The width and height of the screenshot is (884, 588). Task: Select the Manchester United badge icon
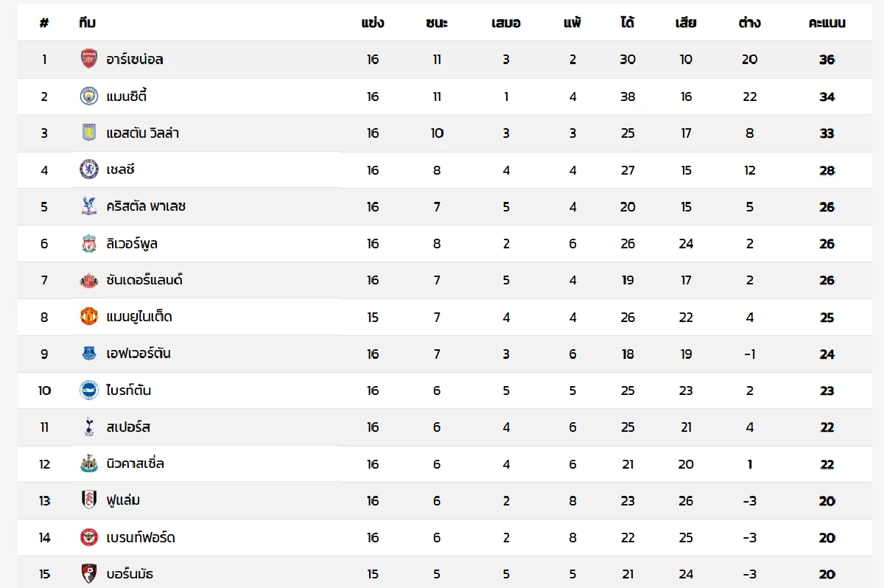pos(89,317)
